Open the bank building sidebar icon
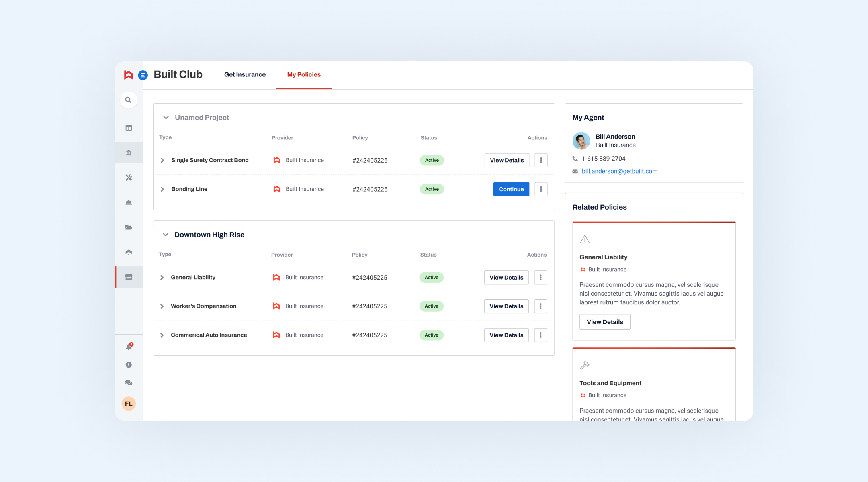 coord(129,153)
